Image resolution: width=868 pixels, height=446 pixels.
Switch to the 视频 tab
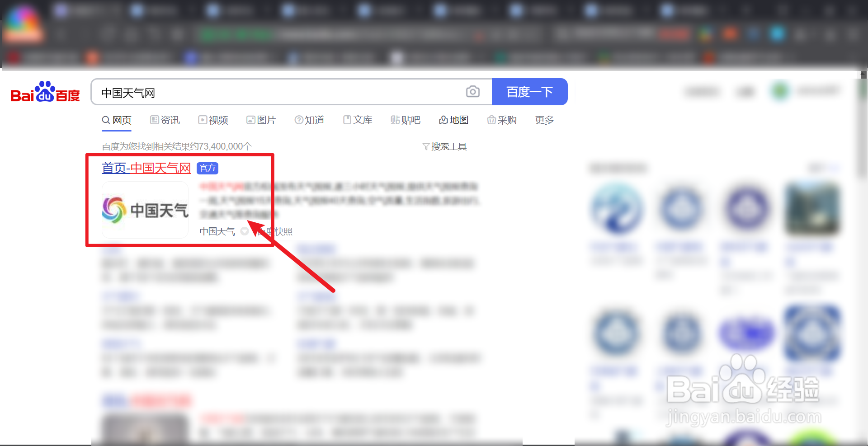(x=212, y=120)
